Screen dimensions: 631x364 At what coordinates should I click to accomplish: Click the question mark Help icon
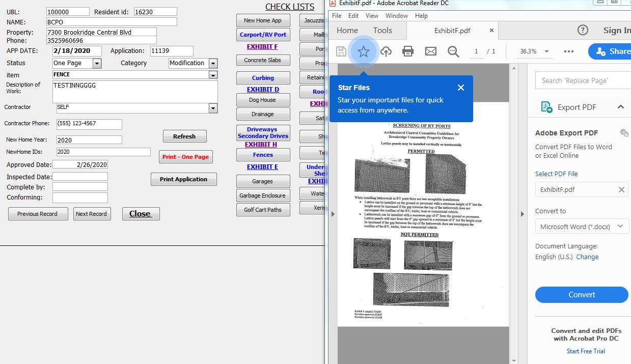tap(583, 30)
